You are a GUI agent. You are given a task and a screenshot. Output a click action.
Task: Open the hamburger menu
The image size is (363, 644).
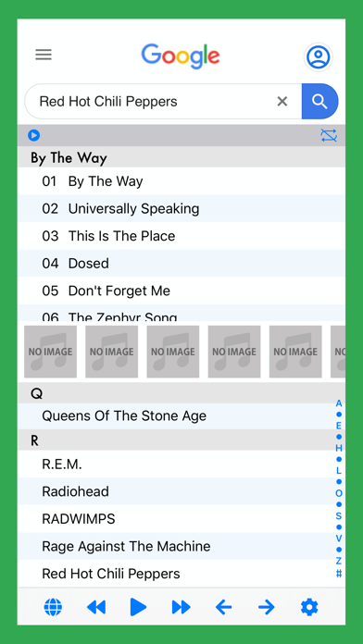click(44, 55)
